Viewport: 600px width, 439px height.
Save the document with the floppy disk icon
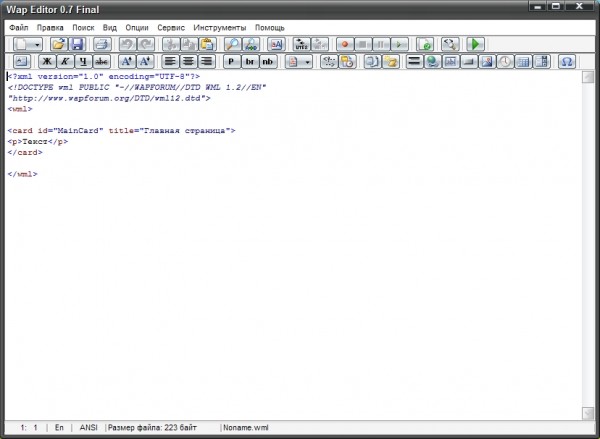pyautogui.click(x=78, y=45)
